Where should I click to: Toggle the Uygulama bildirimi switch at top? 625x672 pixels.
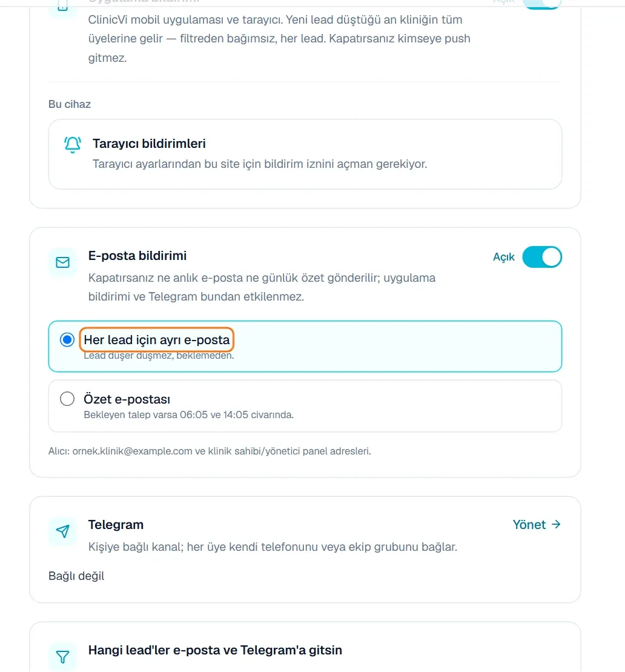[x=542, y=4]
